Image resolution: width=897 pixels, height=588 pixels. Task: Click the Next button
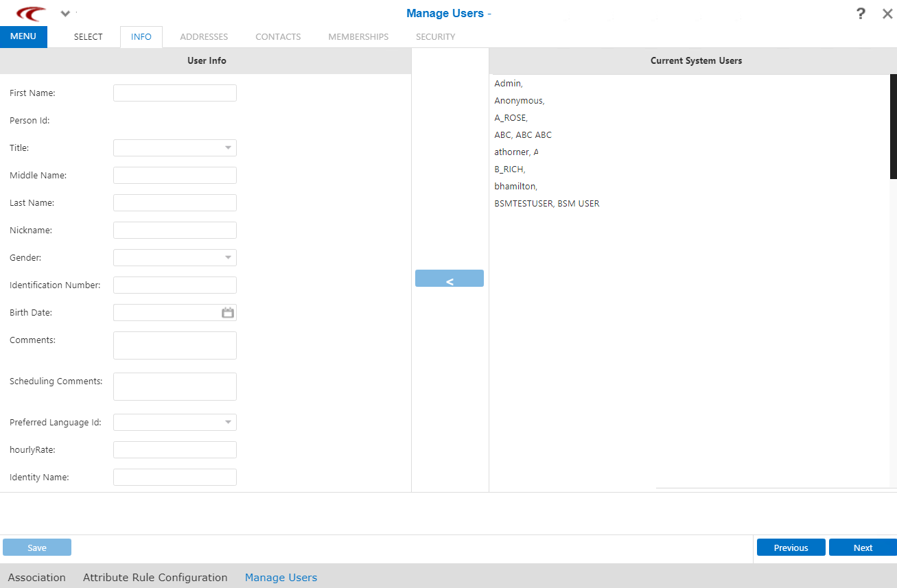tap(862, 547)
